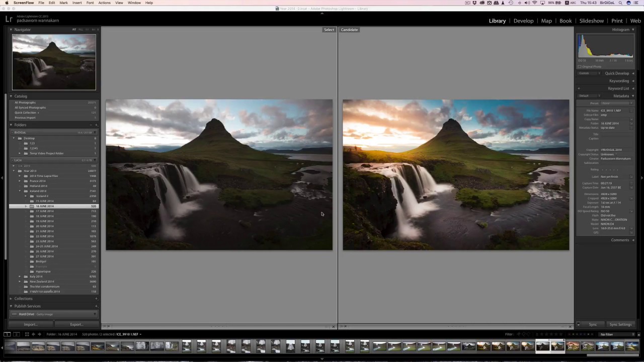Screen dimensions: 644x362
Task: Add a new folder with Folders plus icon
Action: (x=96, y=125)
